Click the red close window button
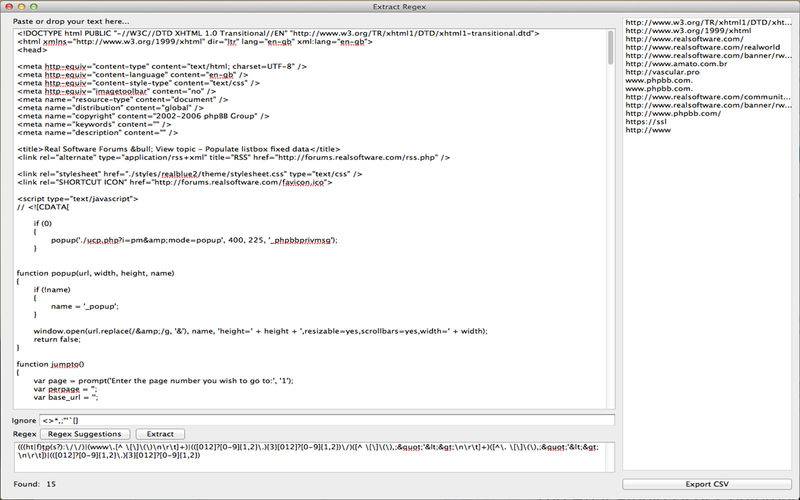The image size is (800, 500). pos(9,7)
